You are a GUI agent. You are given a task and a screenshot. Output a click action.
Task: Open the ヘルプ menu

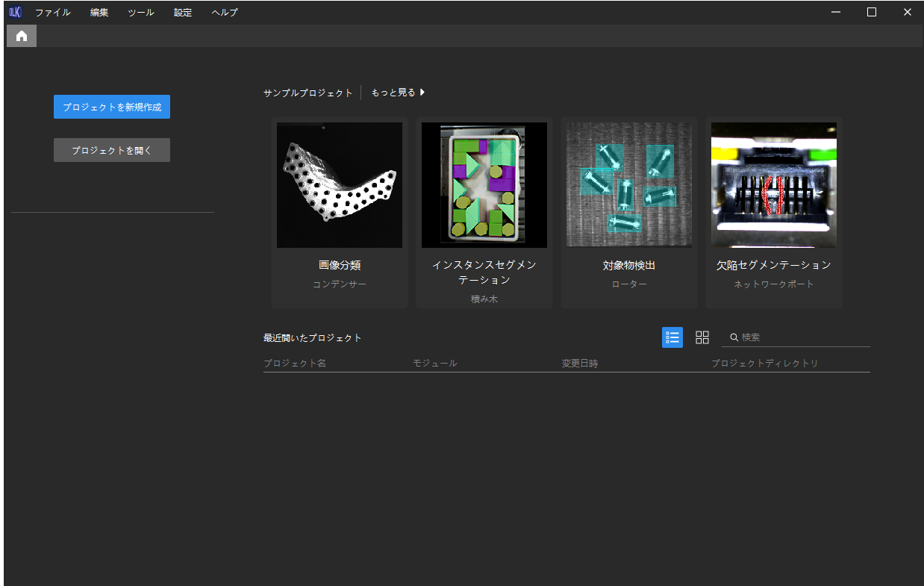[224, 12]
